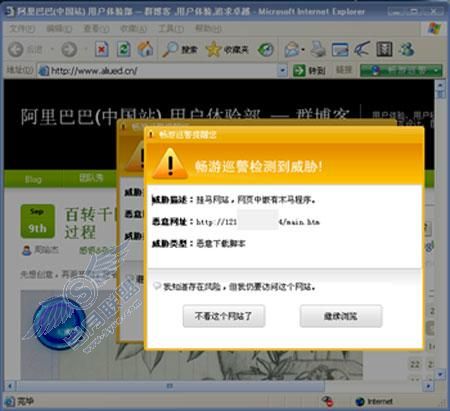Viewport: 450px width, 411px height.
Task: Refresh the page with green arrows icon
Action: pyautogui.click(x=124, y=49)
